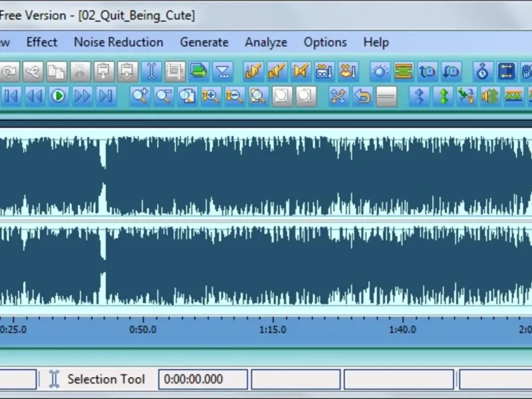Click the 0:00:00.000 position field
The width and height of the screenshot is (532, 399).
point(203,379)
